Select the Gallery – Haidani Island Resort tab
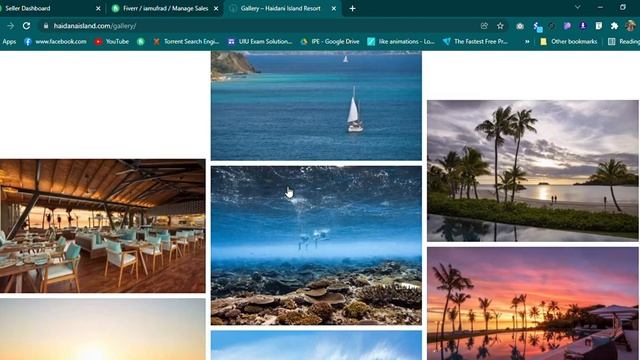 coord(281,8)
